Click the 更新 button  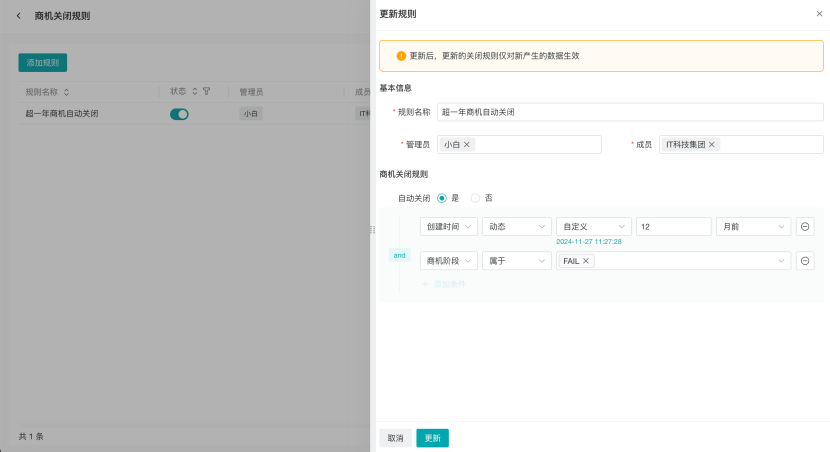[x=432, y=438]
